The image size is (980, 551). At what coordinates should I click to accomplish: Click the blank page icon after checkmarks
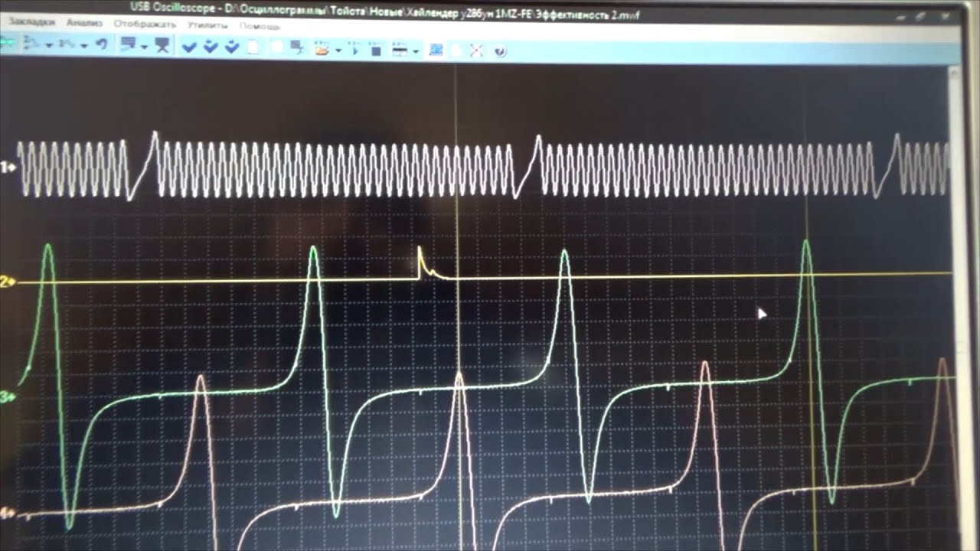click(x=253, y=47)
